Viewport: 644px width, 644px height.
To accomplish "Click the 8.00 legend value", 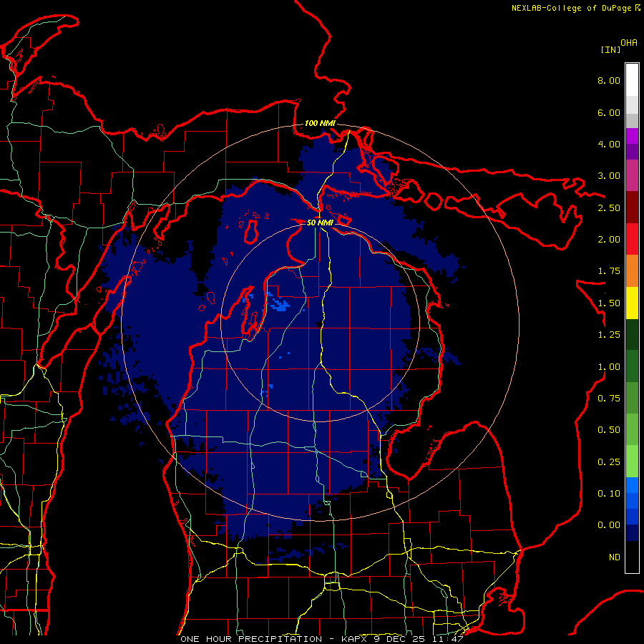I will 609,80.
